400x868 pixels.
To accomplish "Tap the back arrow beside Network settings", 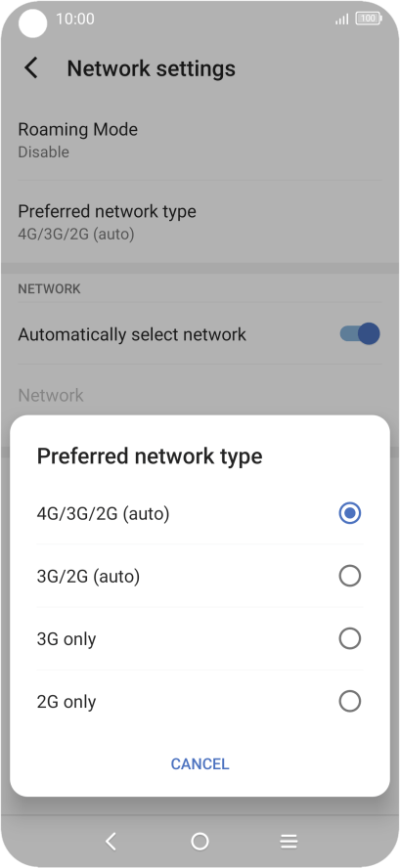I will coord(31,68).
